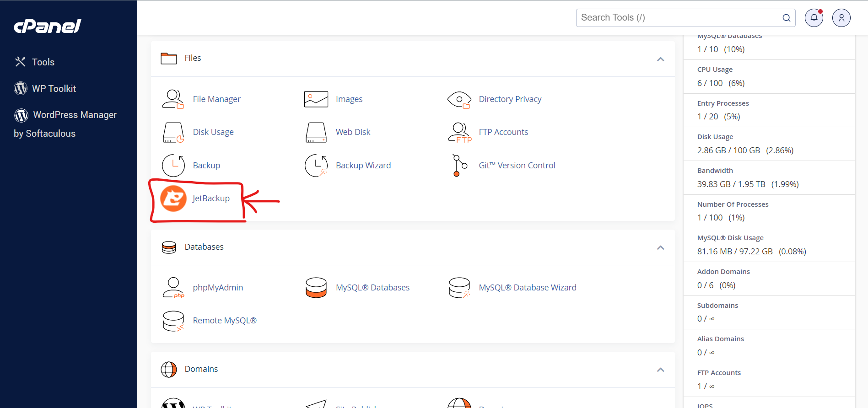Click the Number Of Processes label

[733, 204]
